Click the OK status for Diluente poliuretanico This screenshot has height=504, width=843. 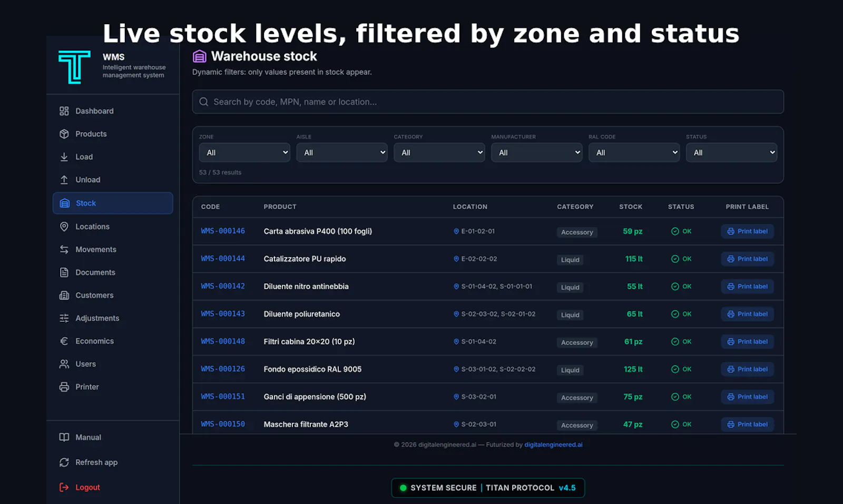(681, 314)
